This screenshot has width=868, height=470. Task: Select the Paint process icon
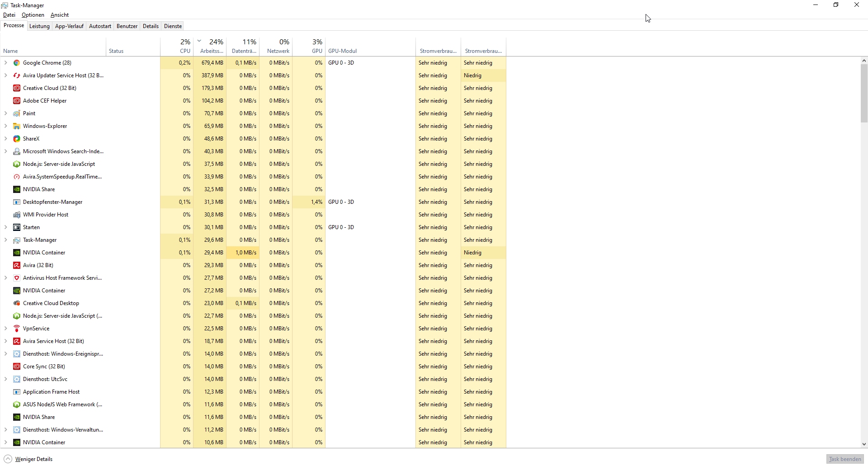[x=17, y=113]
